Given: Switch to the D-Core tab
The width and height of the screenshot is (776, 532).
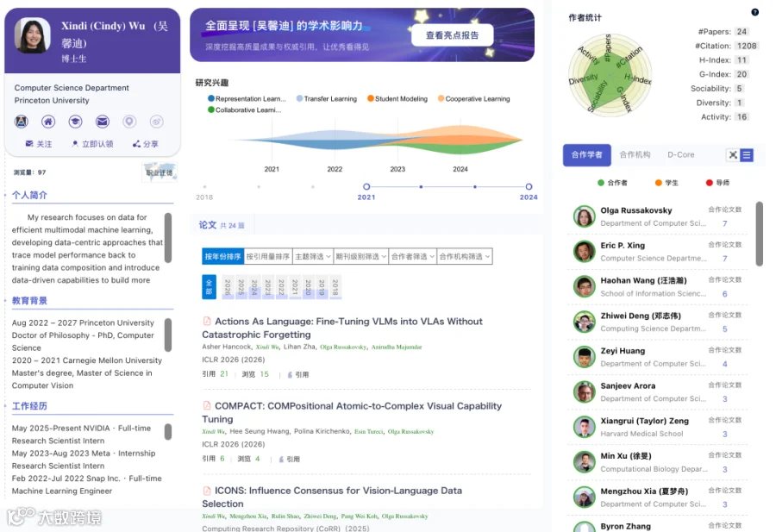Looking at the screenshot, I should [681, 155].
